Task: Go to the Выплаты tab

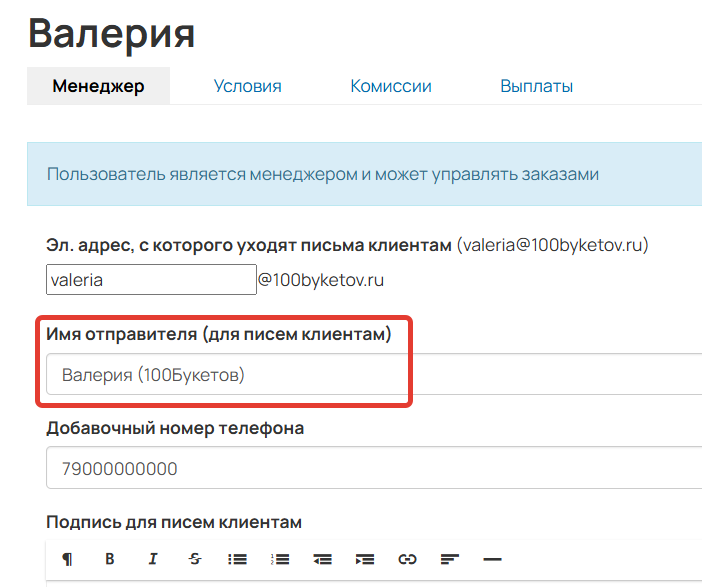Action: [536, 86]
